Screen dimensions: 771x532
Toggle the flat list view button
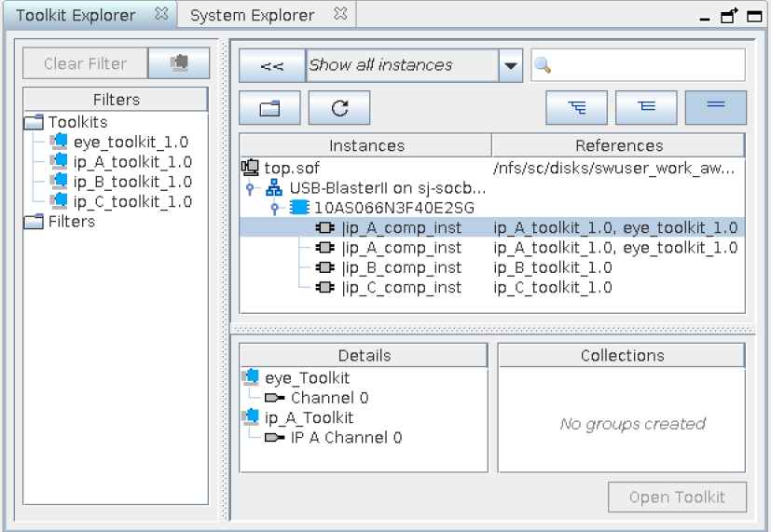715,108
